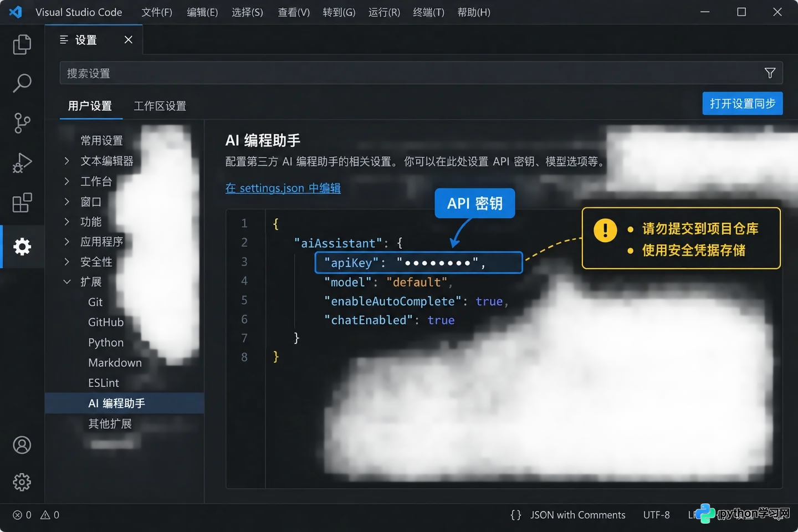Expand the 应用程序 settings group
This screenshot has width=798, height=532.
(x=67, y=242)
